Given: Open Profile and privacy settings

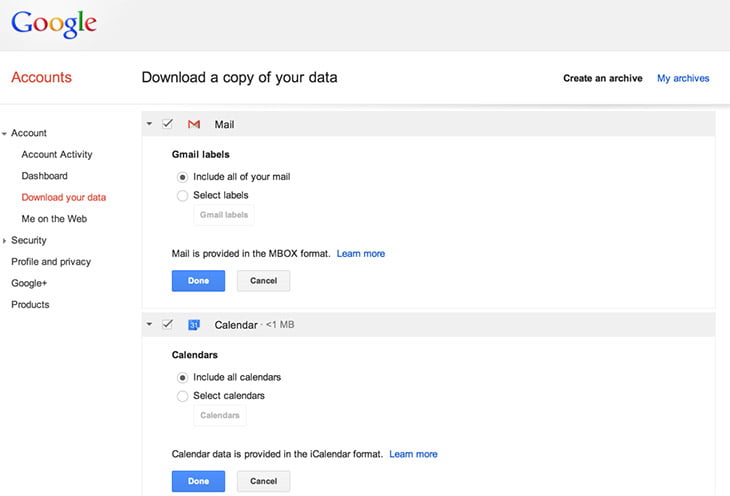Looking at the screenshot, I should point(51,262).
